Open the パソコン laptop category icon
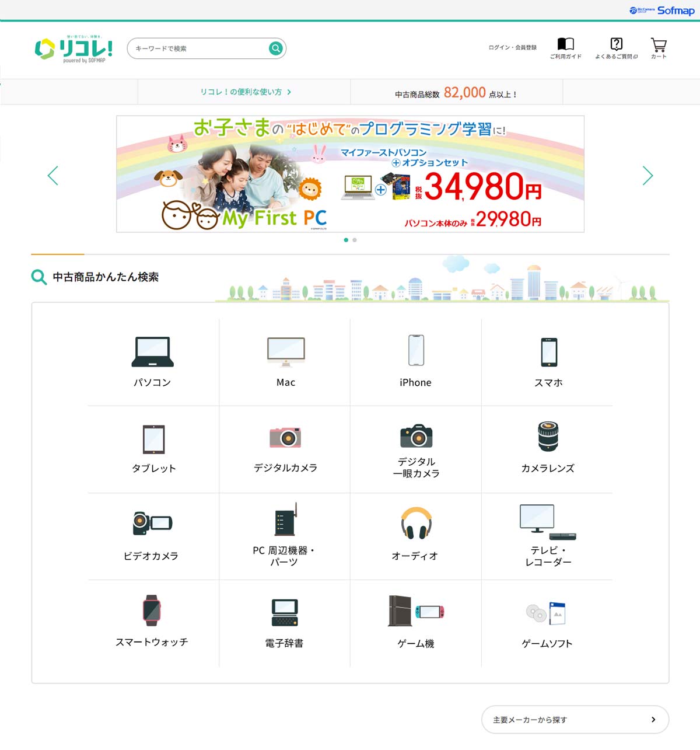The width and height of the screenshot is (700, 750). (152, 351)
